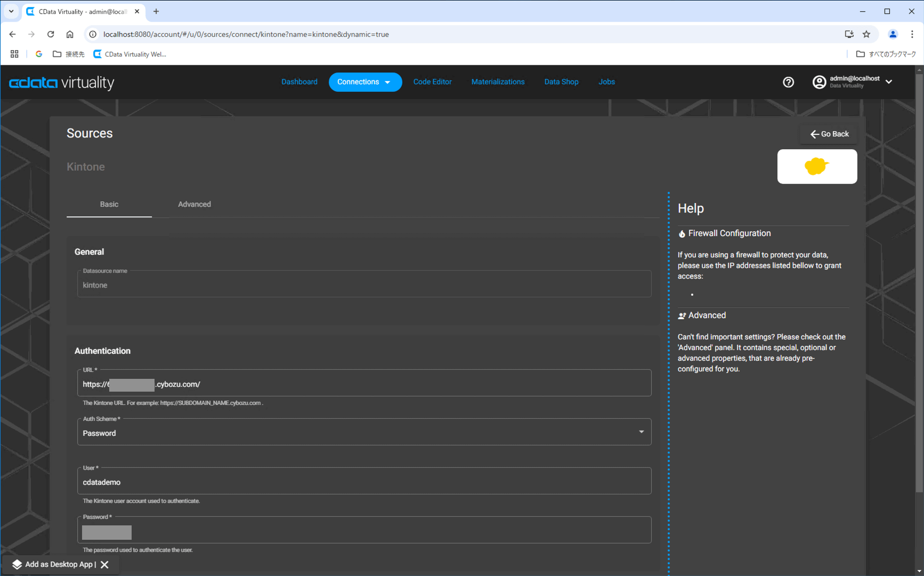Click the site information icon in address bar
The width and height of the screenshot is (924, 576).
[93, 34]
